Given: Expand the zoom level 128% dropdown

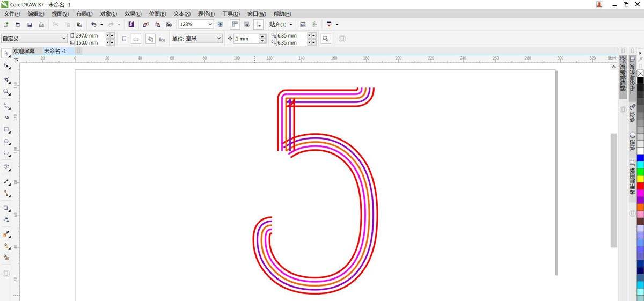Looking at the screenshot, I should coord(210,25).
